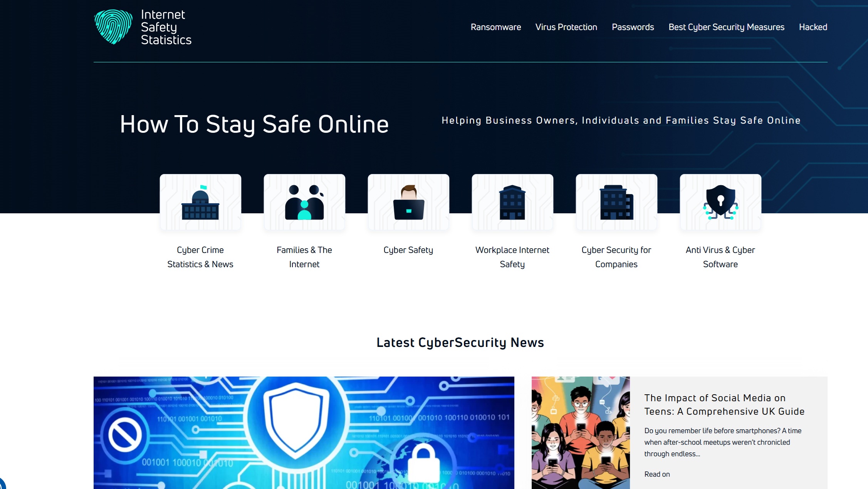This screenshot has height=489, width=868.
Task: Open the Hacked menu link
Action: [813, 27]
